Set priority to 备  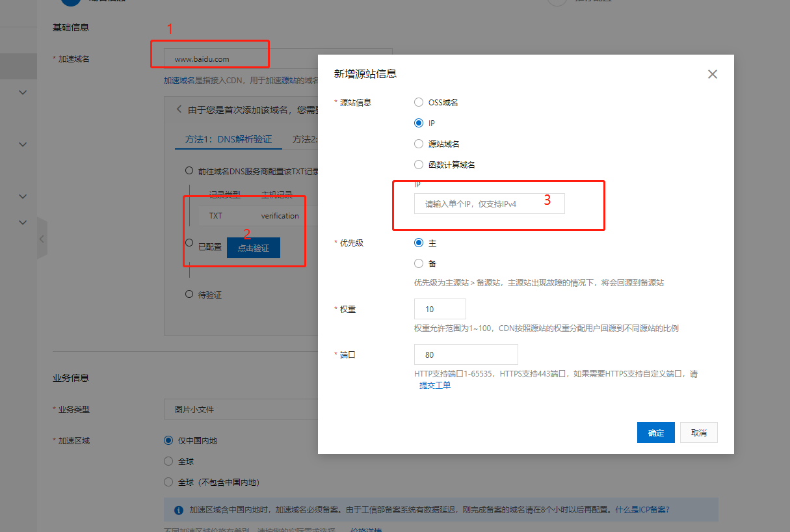419,263
